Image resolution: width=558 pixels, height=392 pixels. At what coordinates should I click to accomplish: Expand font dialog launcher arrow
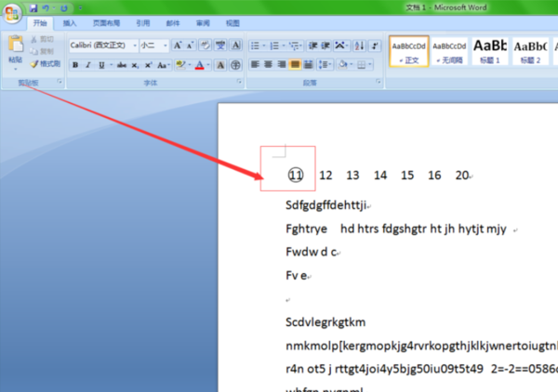click(239, 82)
